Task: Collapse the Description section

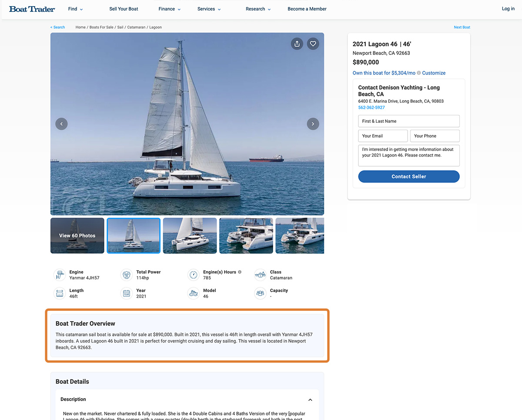Action: tap(310, 400)
